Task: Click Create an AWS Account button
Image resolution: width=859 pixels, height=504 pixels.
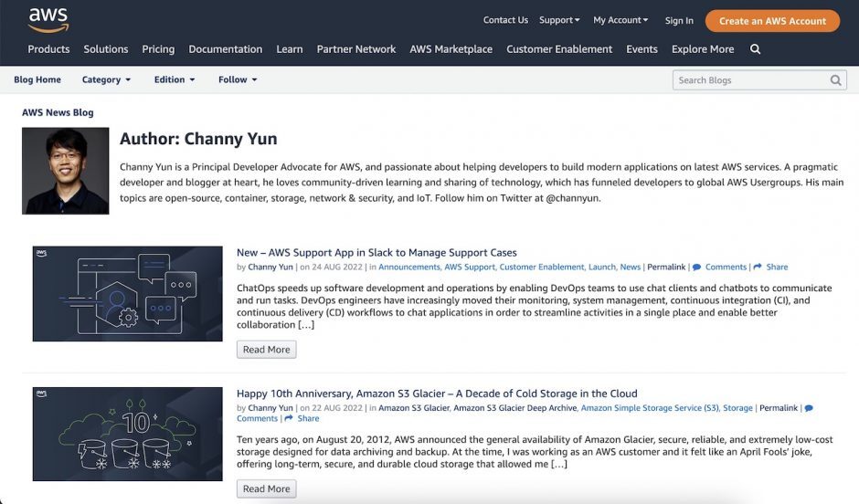Action: [x=772, y=21]
